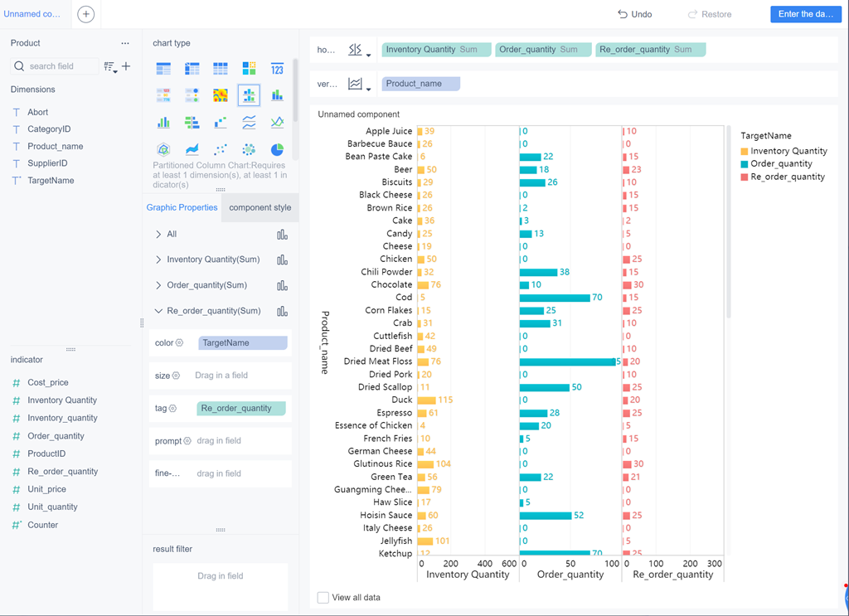Choose the group table chart type

[x=163, y=69]
